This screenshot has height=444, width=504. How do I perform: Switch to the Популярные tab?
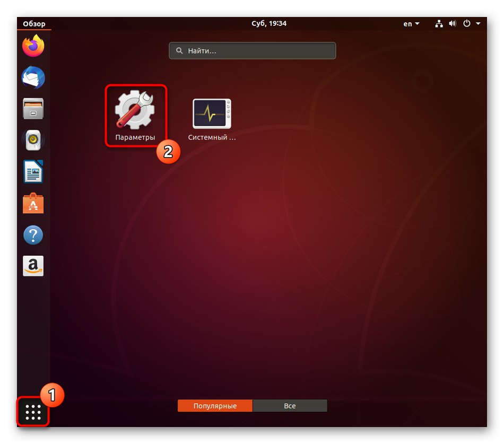point(215,406)
